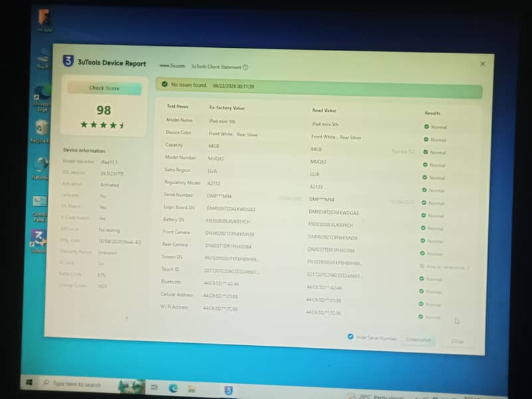Close the Device Report with the X
The width and height of the screenshot is (532, 399).
(483, 64)
